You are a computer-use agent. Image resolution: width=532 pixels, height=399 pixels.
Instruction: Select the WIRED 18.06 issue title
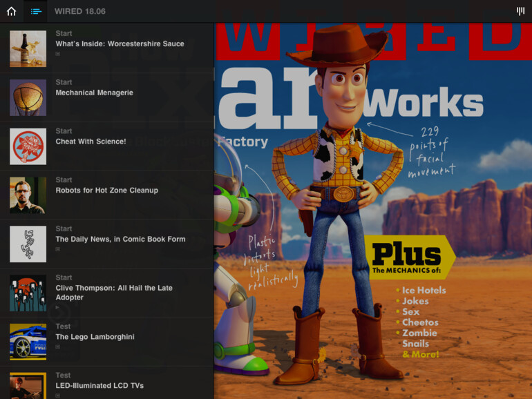click(x=80, y=11)
